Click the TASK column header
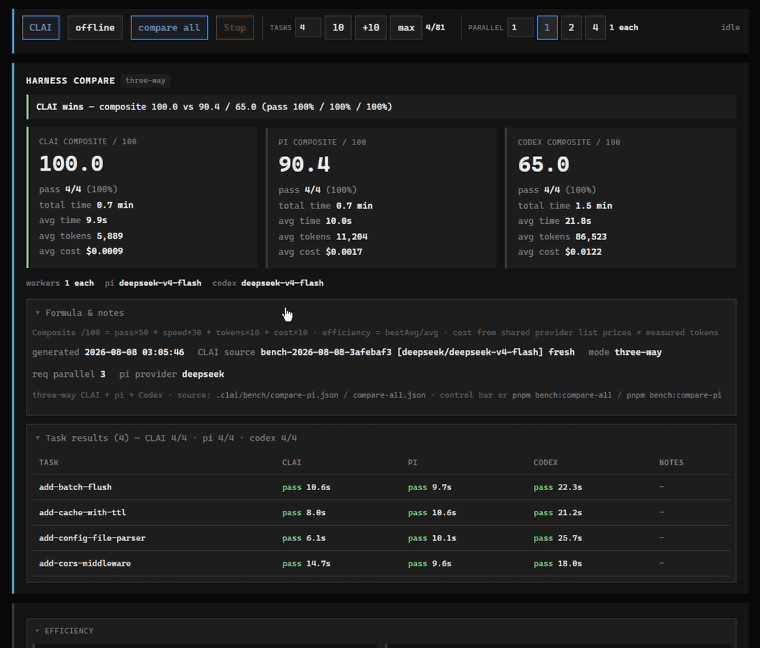The height and width of the screenshot is (648, 760). (48, 462)
